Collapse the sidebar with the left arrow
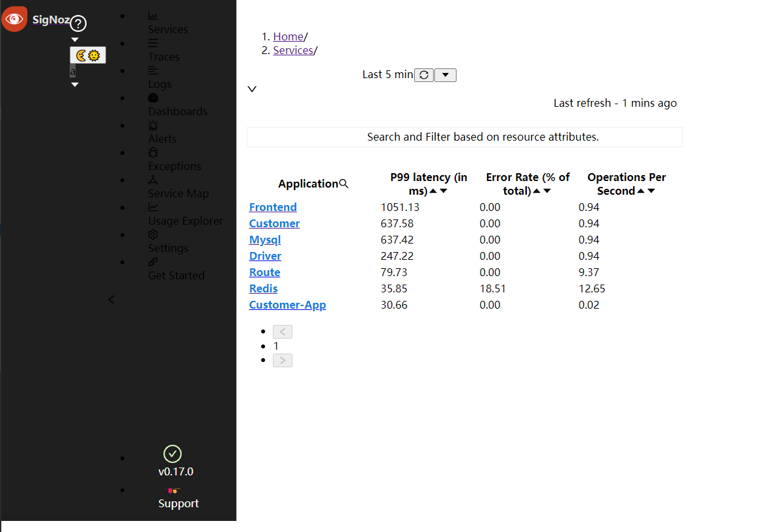 point(111,300)
